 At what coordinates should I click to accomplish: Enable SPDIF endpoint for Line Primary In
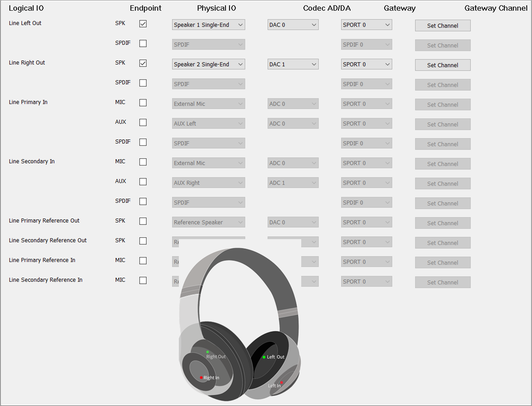[143, 142]
